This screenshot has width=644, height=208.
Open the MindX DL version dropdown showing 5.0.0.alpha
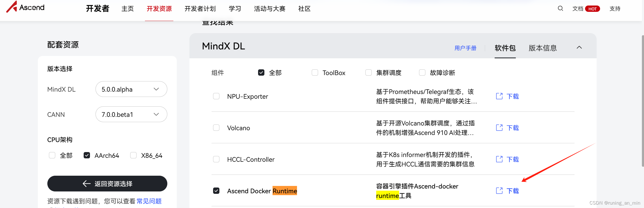(x=131, y=89)
